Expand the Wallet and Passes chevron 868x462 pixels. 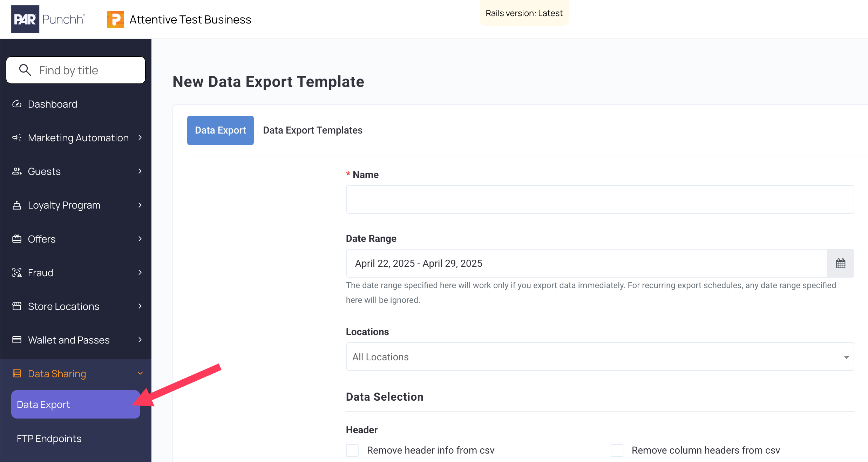click(x=140, y=340)
